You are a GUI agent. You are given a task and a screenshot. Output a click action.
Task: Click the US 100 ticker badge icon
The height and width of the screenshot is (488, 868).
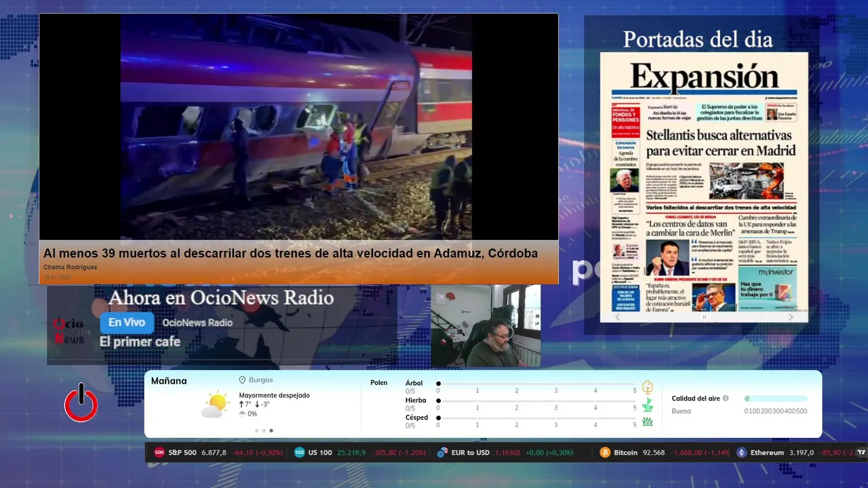pos(300,452)
